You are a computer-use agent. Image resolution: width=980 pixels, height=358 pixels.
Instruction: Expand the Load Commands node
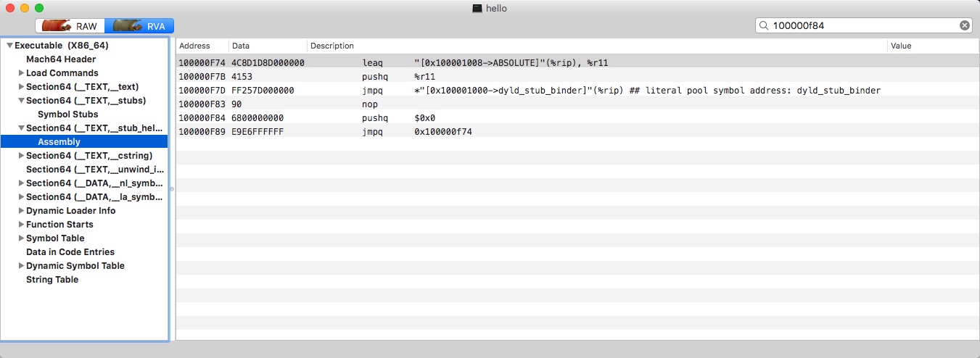click(x=21, y=73)
